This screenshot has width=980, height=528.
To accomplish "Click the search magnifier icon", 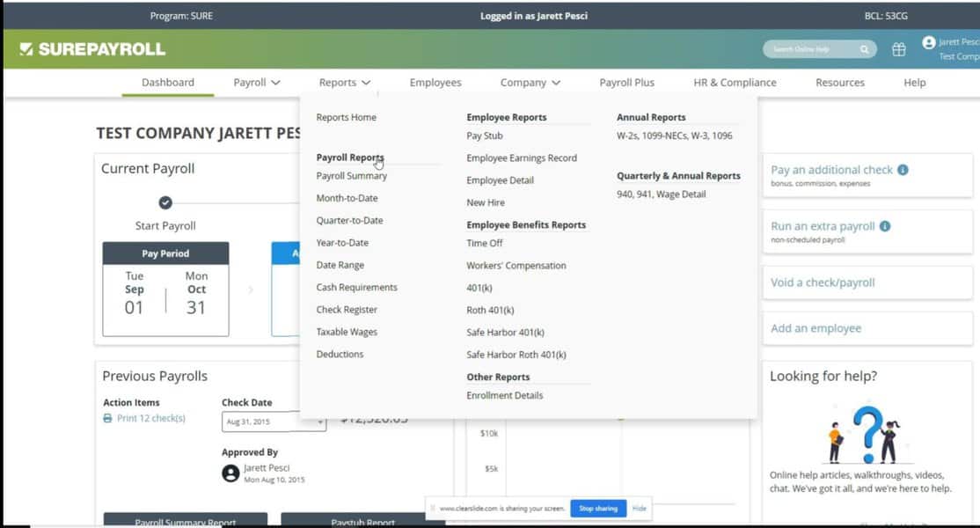I will point(864,49).
